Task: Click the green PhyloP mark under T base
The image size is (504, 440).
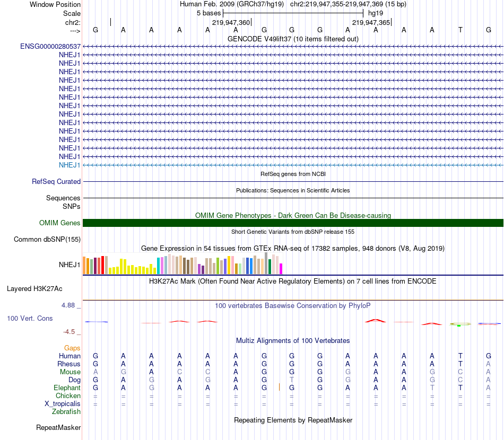Action: tap(459, 325)
